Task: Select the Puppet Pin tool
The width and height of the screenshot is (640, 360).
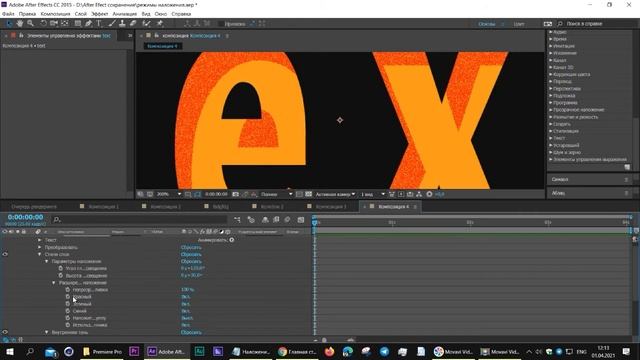Action: 160,24
